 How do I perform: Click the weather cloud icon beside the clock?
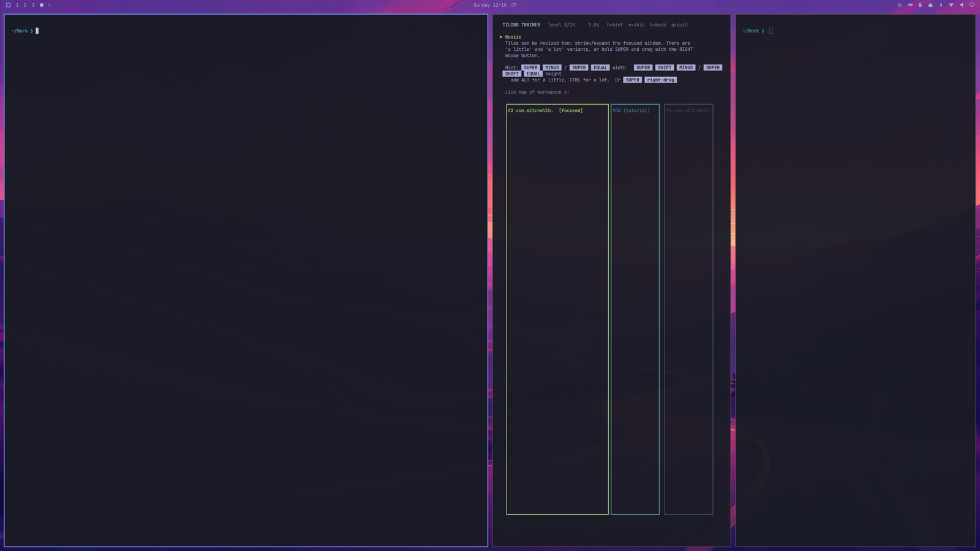514,5
